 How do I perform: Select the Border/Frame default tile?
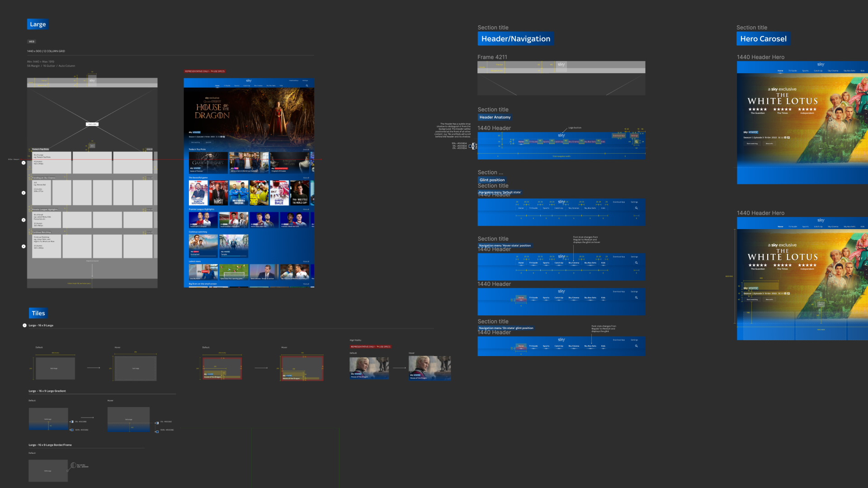click(48, 471)
